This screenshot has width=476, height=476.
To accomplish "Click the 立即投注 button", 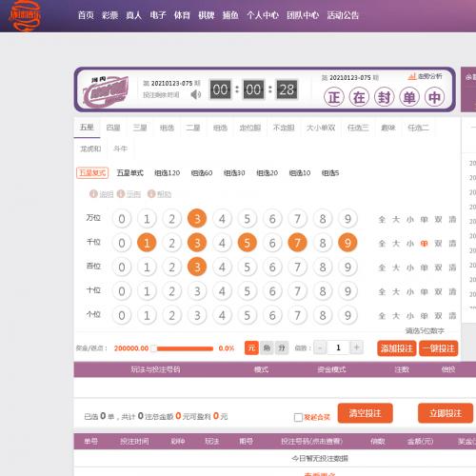I will 446,413.
